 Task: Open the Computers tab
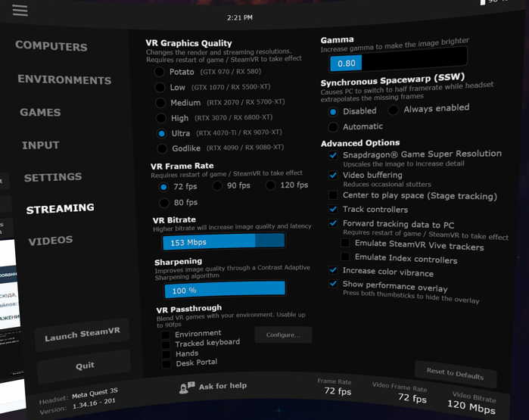[51, 46]
